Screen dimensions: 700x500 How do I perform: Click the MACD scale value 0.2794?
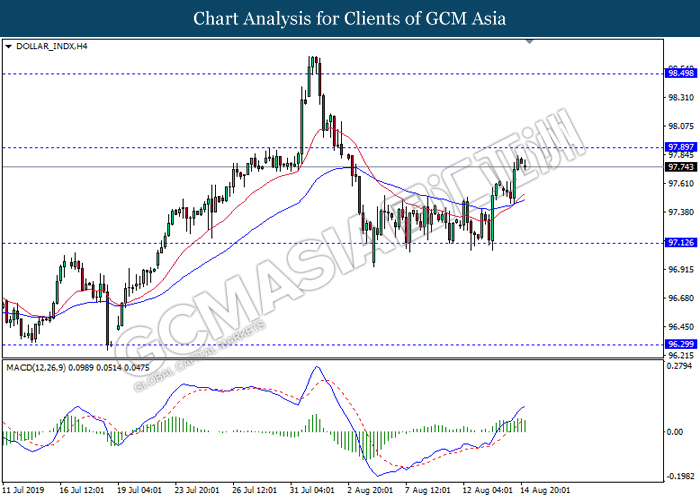[679, 366]
